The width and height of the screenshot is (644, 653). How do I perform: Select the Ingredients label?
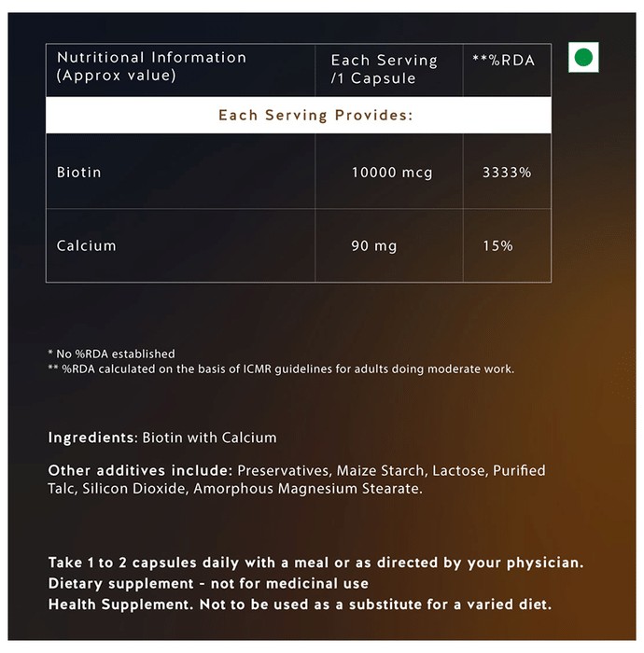(x=92, y=438)
